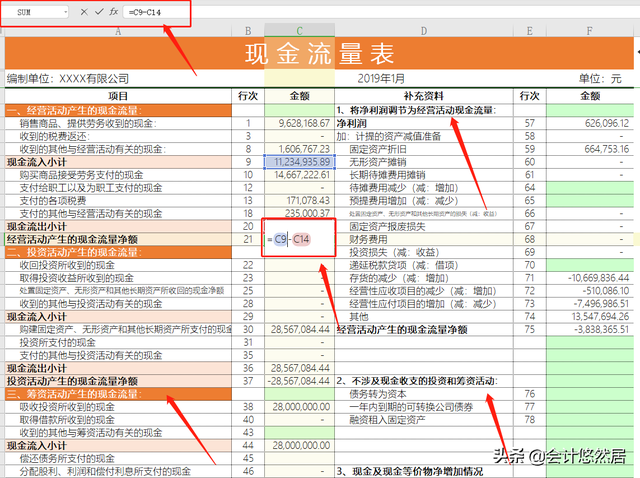
Task: Click amount cell -7,496,986.51
Action: coord(590,304)
